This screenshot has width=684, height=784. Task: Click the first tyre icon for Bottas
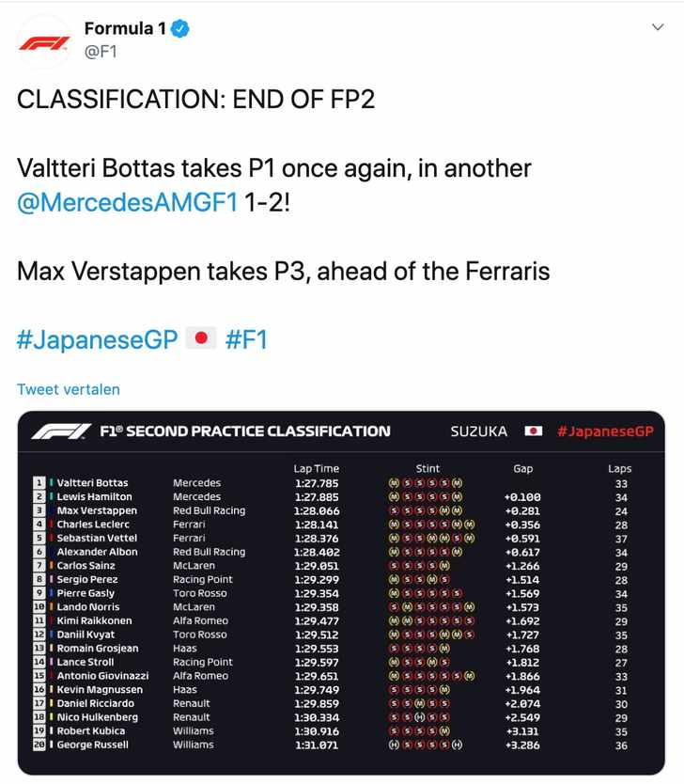coord(394,483)
